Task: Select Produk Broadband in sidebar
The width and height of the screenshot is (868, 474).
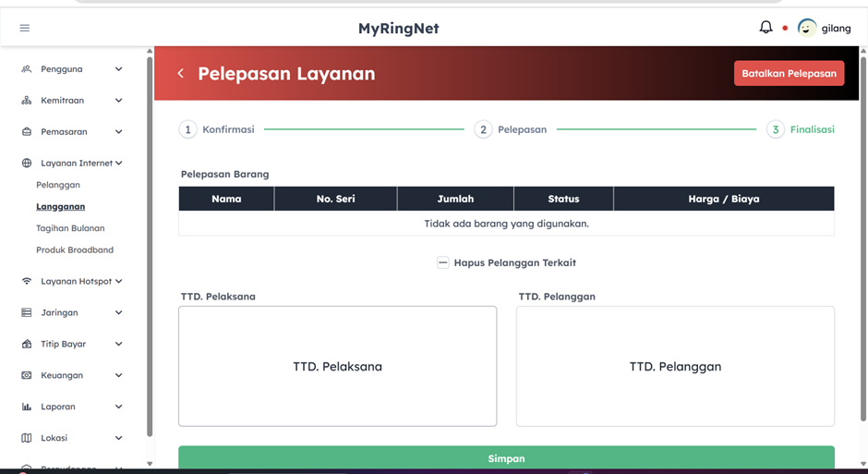Action: point(75,250)
